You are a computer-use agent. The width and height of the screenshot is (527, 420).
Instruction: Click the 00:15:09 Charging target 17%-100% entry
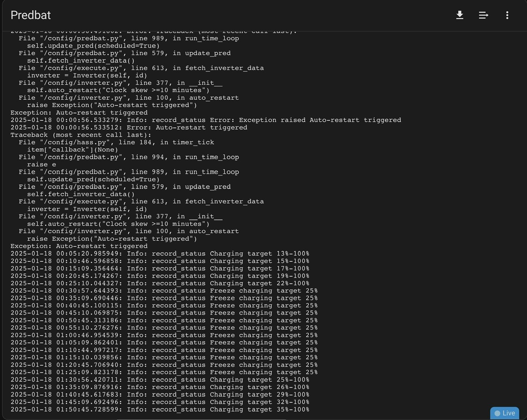pos(160,268)
